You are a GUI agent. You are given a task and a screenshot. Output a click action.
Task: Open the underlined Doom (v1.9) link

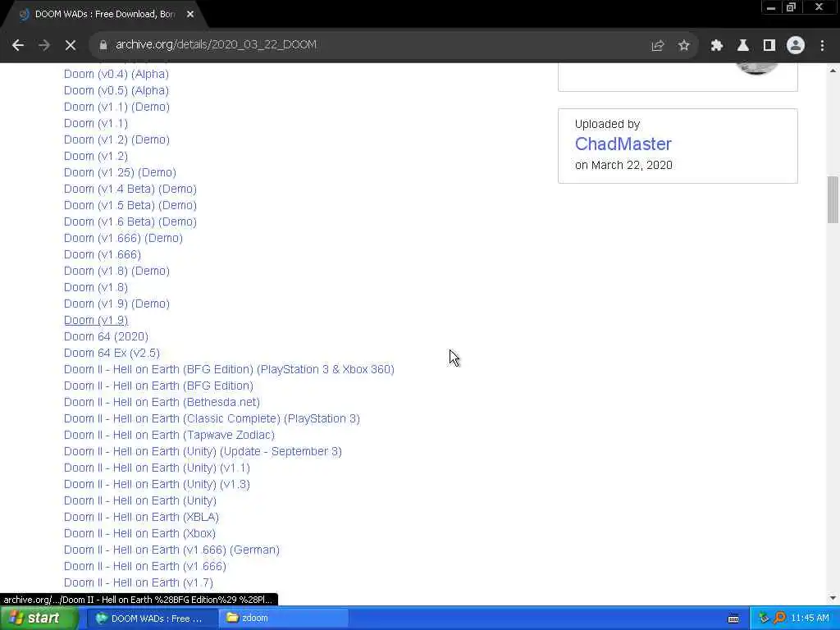(96, 321)
